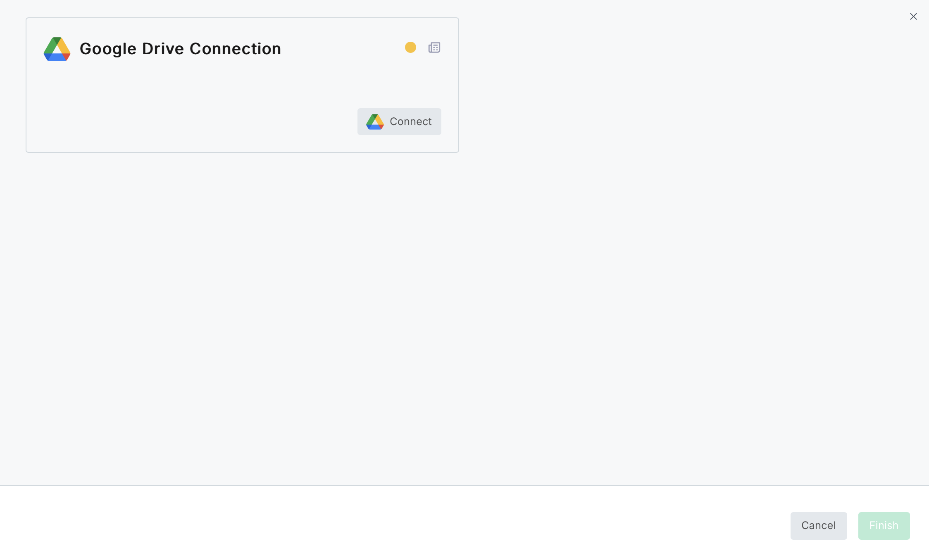Click the Finish button
Screen dimensions: 929x560
(x=884, y=525)
